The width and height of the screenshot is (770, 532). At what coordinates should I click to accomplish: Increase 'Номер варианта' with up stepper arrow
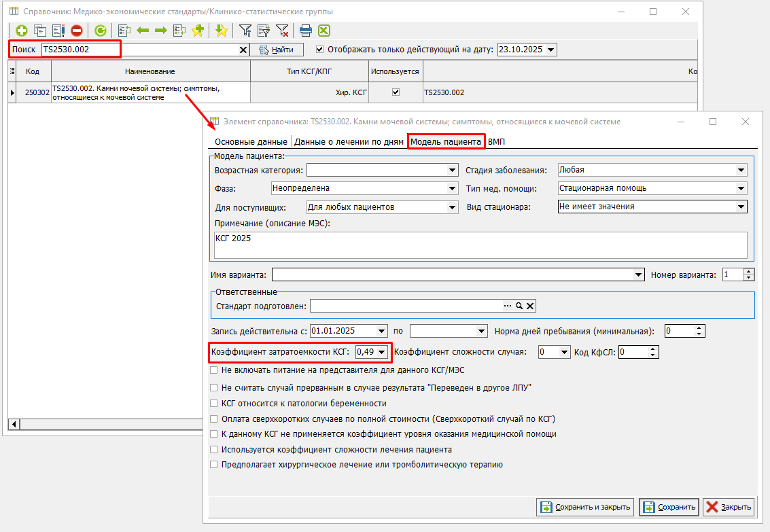coord(749,272)
